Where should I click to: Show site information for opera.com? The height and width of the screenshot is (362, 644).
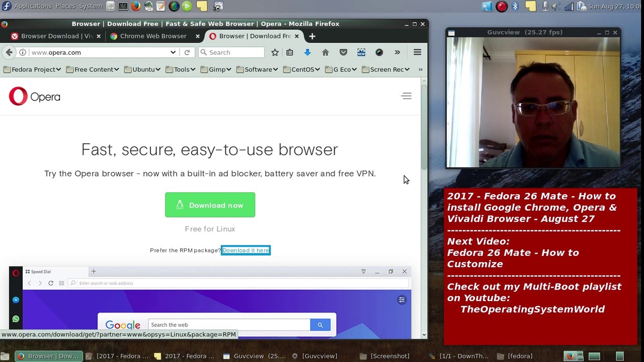coord(23,52)
